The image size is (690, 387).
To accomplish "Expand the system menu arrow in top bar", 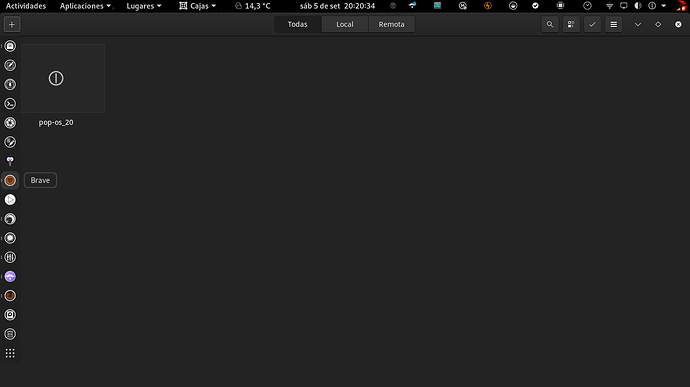I will point(664,6).
